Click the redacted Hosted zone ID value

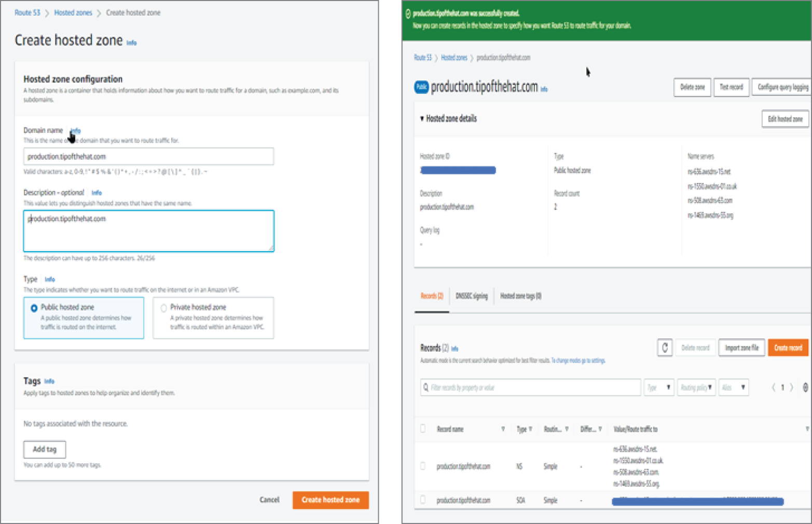[x=458, y=170]
